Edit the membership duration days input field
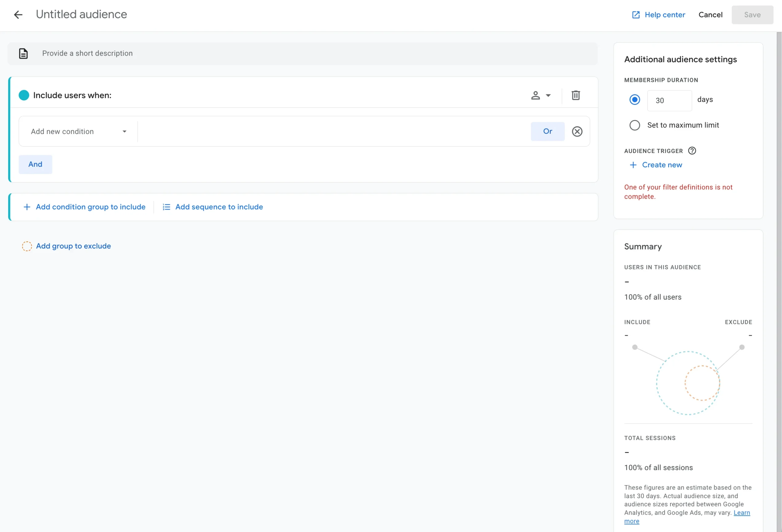The width and height of the screenshot is (782, 532). click(x=669, y=100)
